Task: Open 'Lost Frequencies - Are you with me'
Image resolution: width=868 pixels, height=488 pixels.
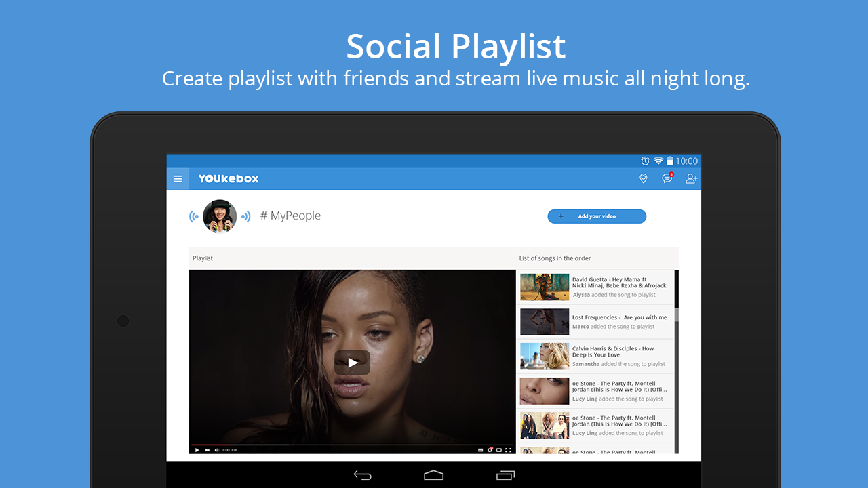Action: (x=620, y=317)
